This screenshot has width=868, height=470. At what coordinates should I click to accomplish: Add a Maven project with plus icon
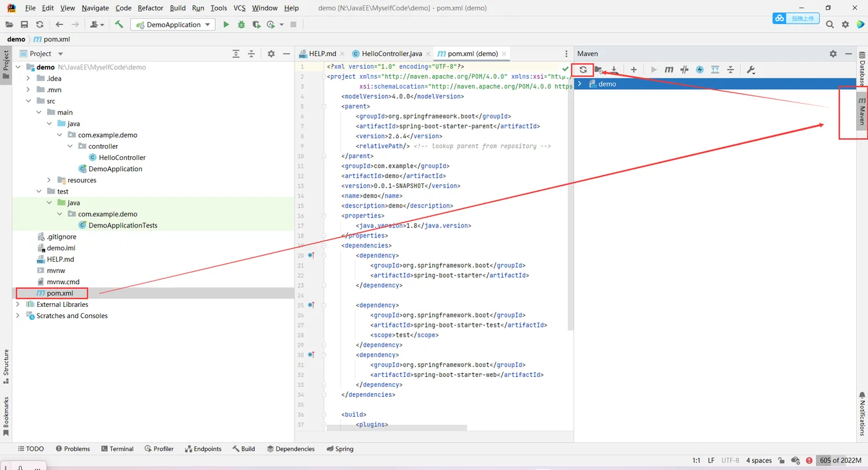(633, 69)
